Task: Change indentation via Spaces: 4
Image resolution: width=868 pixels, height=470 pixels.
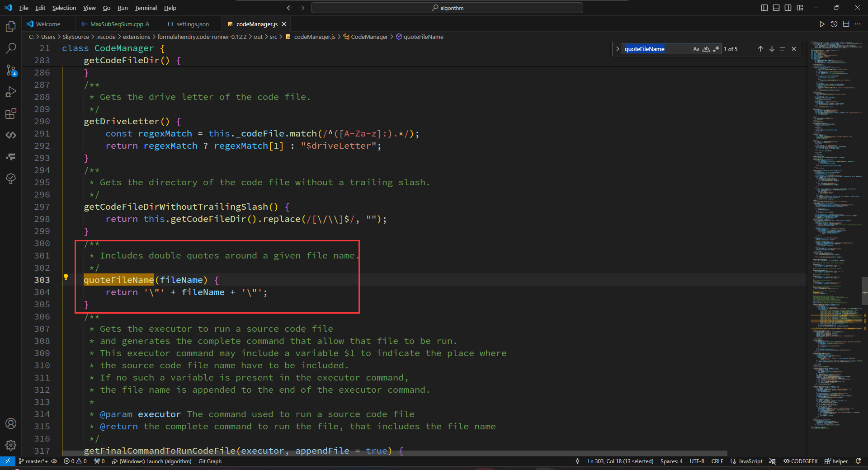Action: [x=671, y=461]
